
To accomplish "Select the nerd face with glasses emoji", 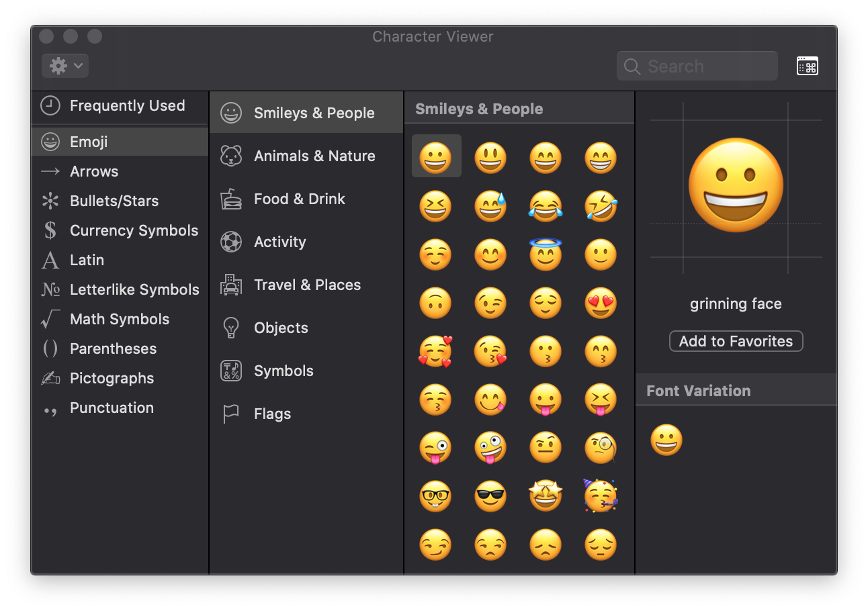I will coord(435,496).
